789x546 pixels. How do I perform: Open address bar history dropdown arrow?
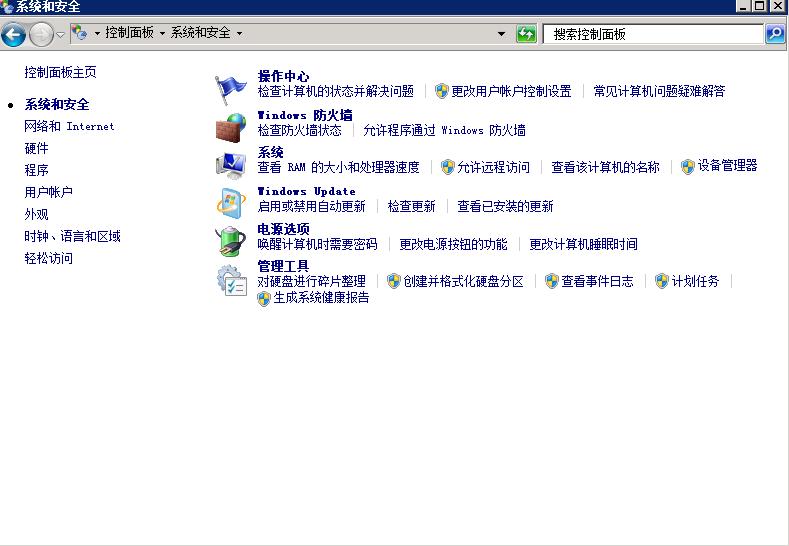point(501,34)
